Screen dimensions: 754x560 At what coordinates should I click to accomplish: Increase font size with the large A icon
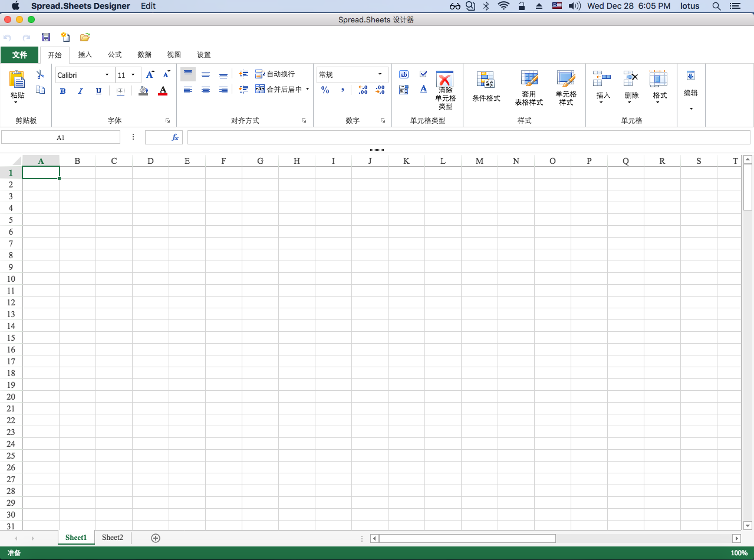tap(150, 74)
